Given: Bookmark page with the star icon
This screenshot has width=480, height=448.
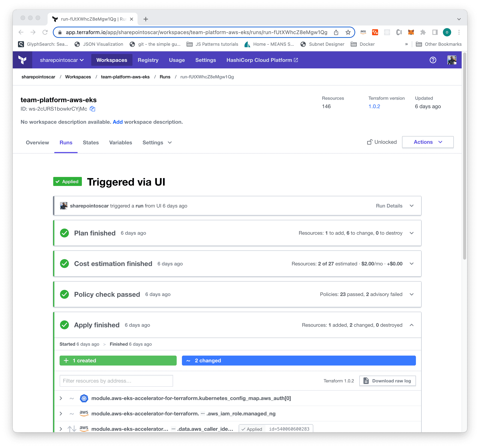Looking at the screenshot, I should click(348, 32).
